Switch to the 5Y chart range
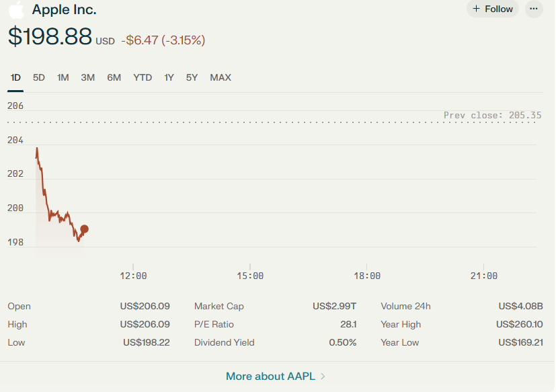The height and width of the screenshot is (392, 556). 192,78
